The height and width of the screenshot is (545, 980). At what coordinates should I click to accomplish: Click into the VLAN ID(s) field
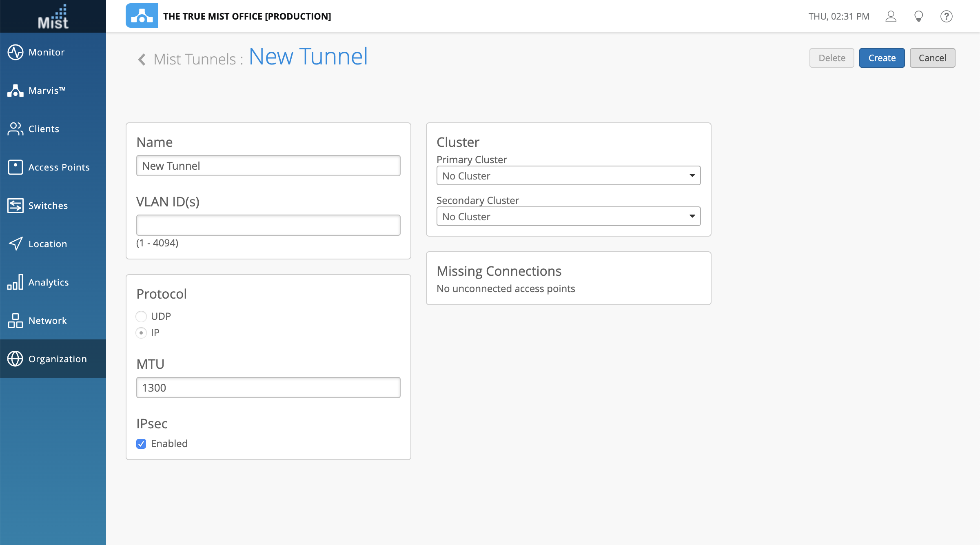[268, 225]
